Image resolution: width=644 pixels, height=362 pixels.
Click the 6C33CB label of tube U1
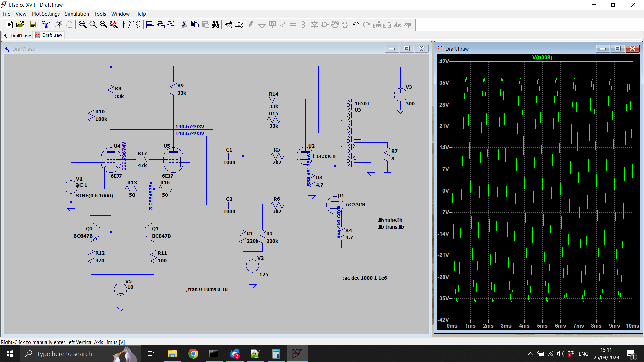(356, 205)
